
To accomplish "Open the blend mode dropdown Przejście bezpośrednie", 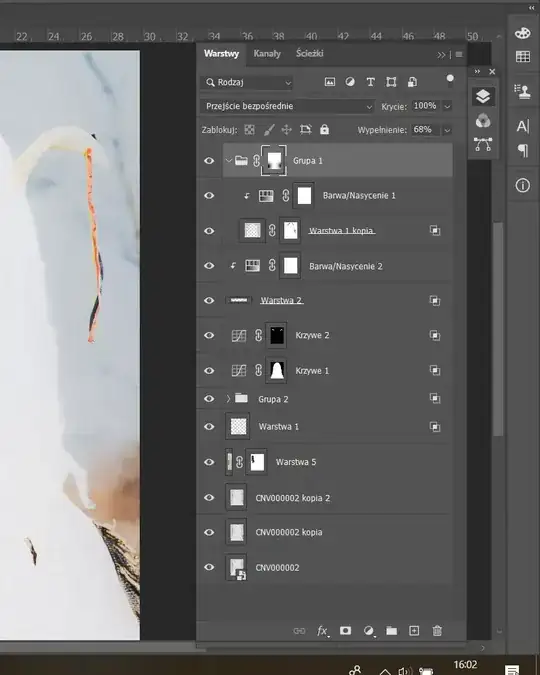I will 287,106.
